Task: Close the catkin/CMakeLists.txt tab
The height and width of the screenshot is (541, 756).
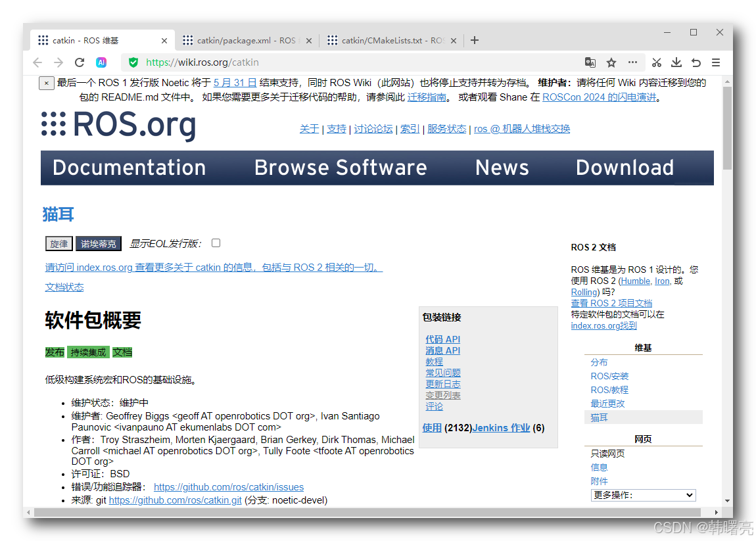Action: pyautogui.click(x=454, y=41)
